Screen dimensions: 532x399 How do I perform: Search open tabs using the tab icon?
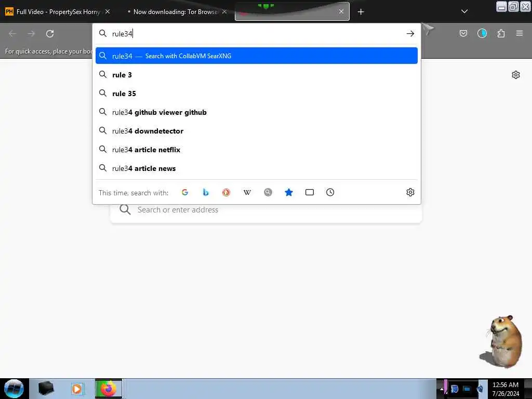pyautogui.click(x=310, y=192)
